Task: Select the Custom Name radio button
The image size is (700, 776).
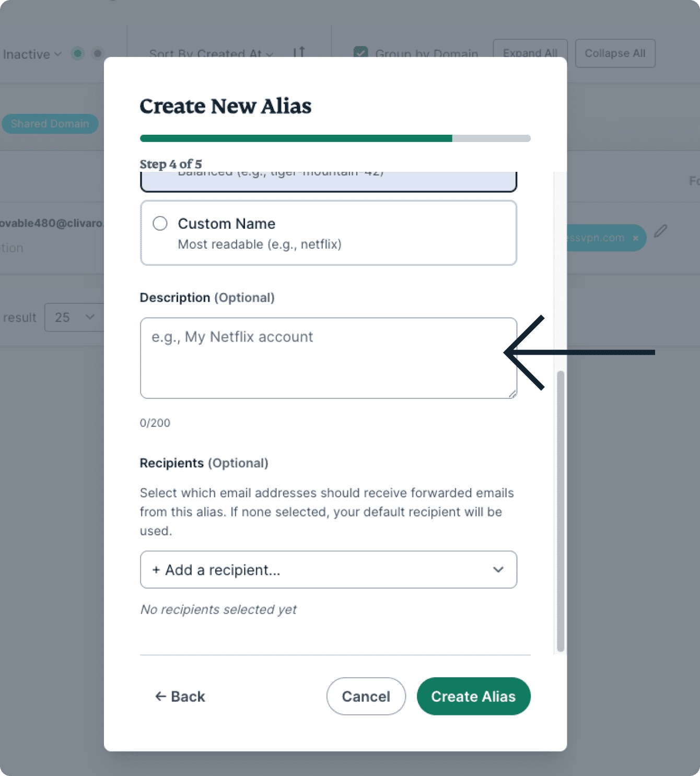Action: click(x=160, y=224)
